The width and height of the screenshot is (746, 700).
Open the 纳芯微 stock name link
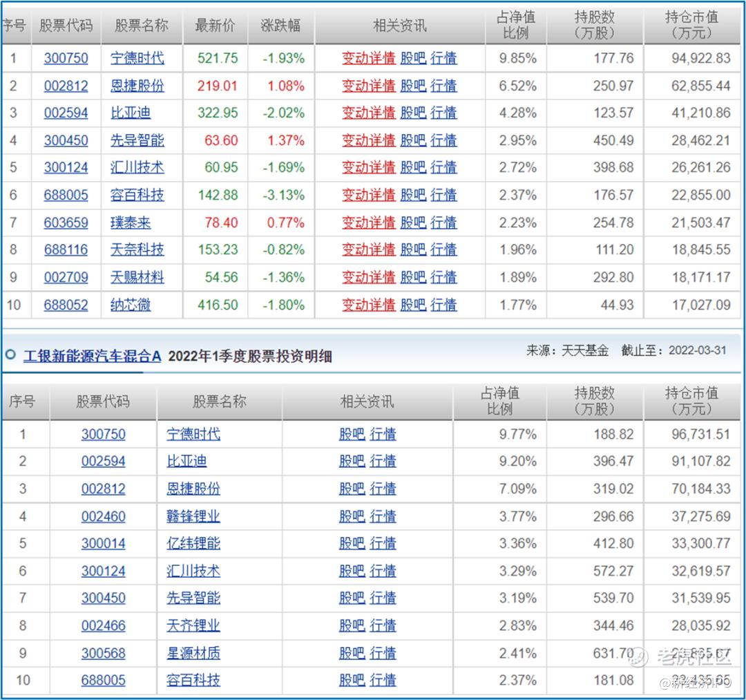click(x=131, y=305)
